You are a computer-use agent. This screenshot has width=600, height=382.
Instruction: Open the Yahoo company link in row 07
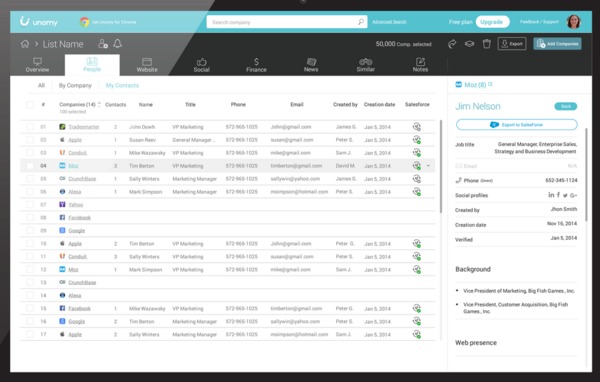pyautogui.click(x=76, y=205)
